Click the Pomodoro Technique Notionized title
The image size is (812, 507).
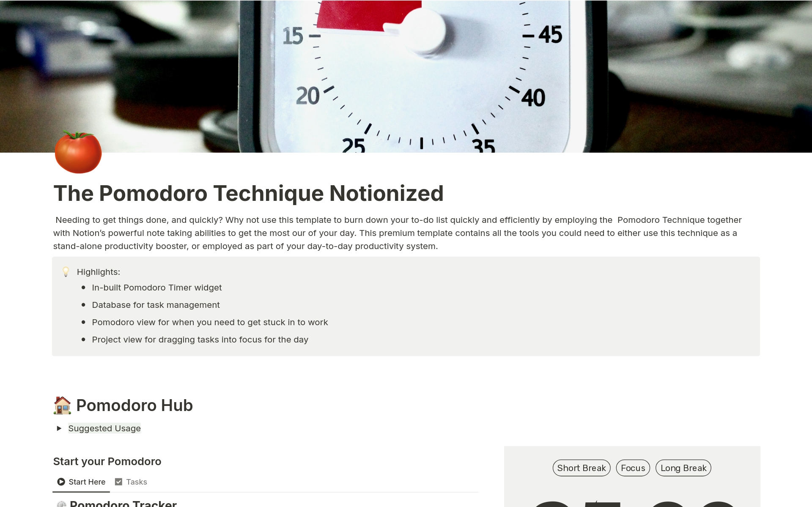[248, 192]
